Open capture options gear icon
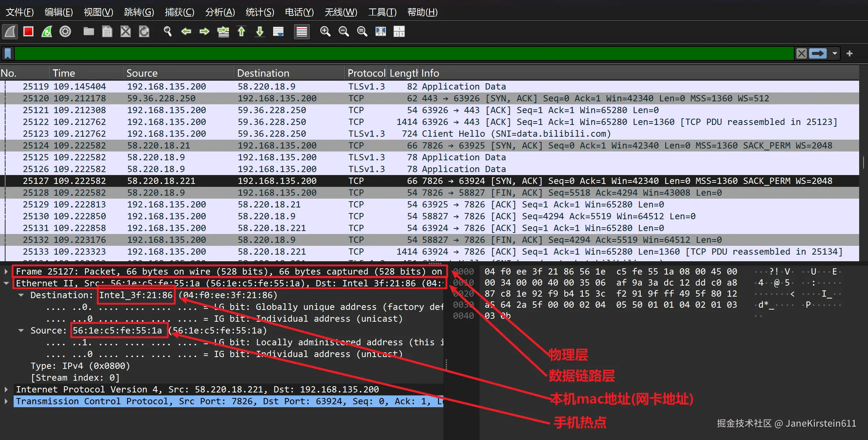This screenshot has width=868, height=440. coord(65,32)
